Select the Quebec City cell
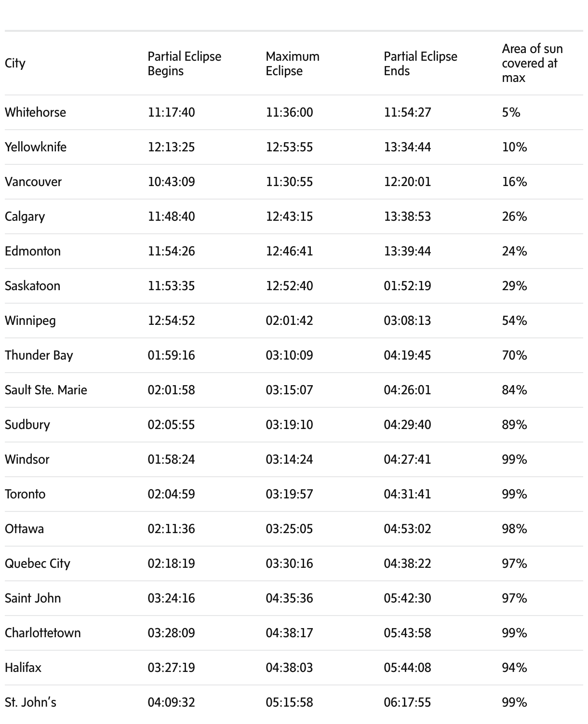Screen dimensions: 588x724 click(38, 563)
